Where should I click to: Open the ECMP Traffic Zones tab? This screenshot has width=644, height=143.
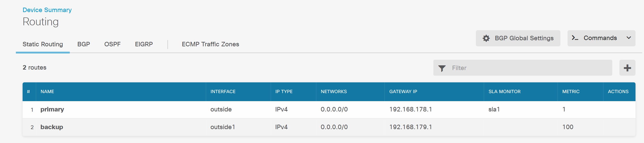[210, 44]
